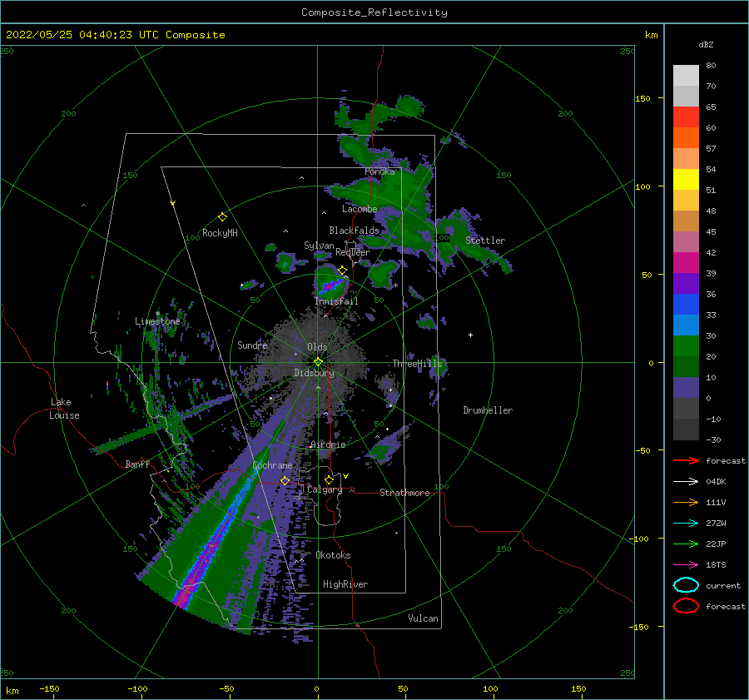Click the HighRiver label
749x700 pixels.
pos(345,584)
